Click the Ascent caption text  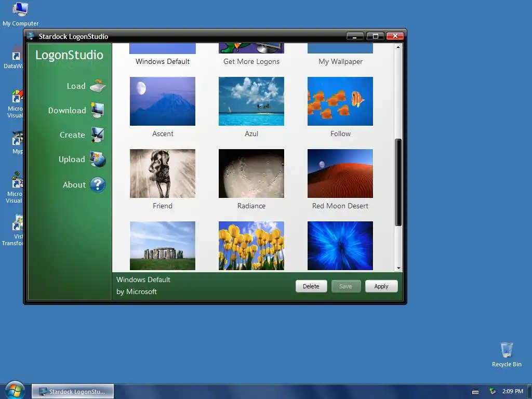click(163, 134)
